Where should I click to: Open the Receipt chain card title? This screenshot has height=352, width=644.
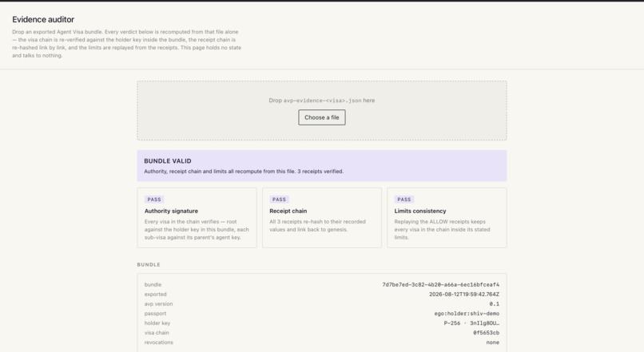click(x=288, y=211)
